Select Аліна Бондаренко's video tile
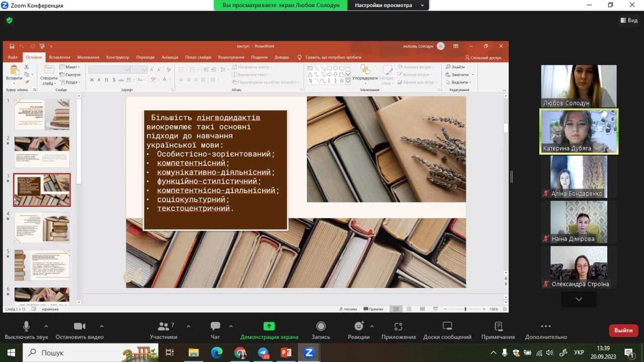The width and height of the screenshot is (644, 362). (x=579, y=176)
